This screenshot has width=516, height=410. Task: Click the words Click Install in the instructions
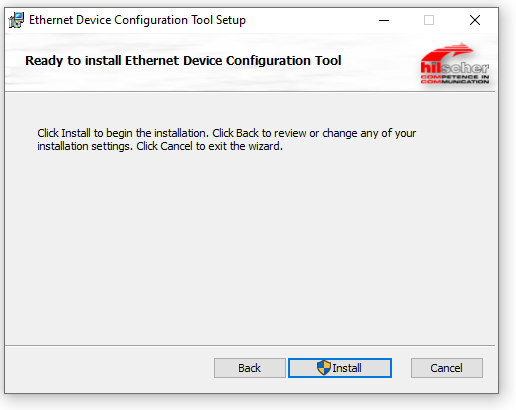(64, 133)
